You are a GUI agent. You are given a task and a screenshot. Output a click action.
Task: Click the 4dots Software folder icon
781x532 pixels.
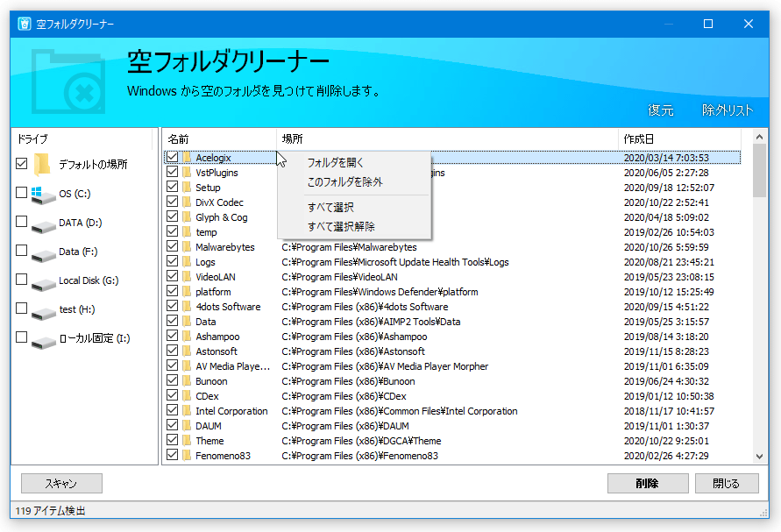coord(187,307)
